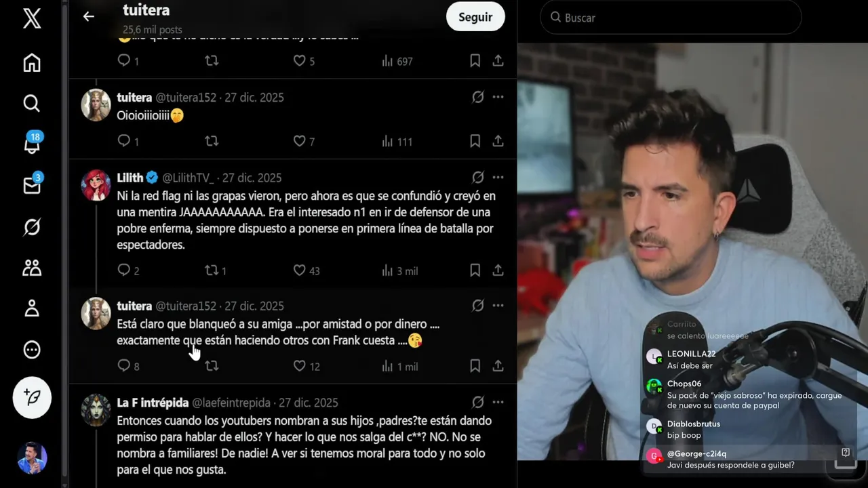Bookmark tuitera's Frank cuesta post
Screen dimensions: 868x488
[x=475, y=366]
